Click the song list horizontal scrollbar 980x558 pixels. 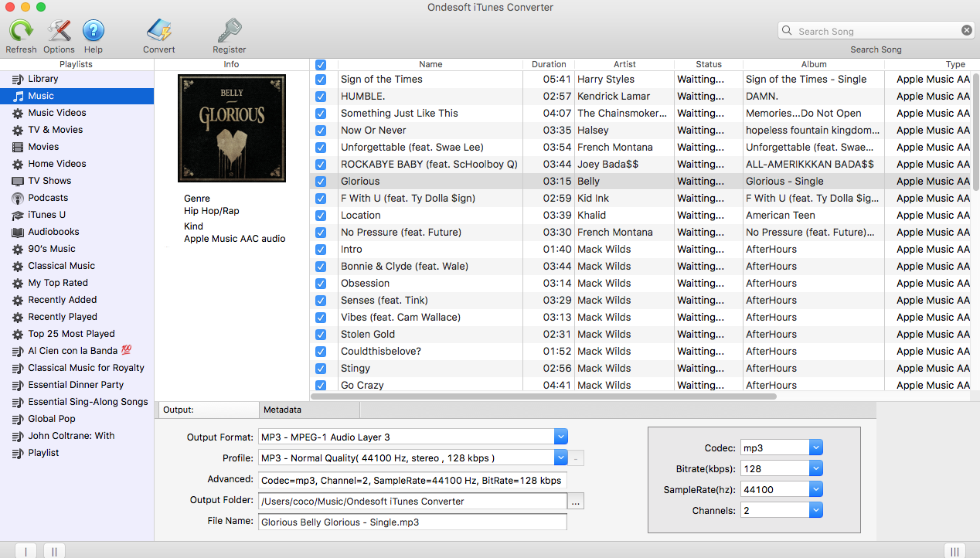point(543,396)
